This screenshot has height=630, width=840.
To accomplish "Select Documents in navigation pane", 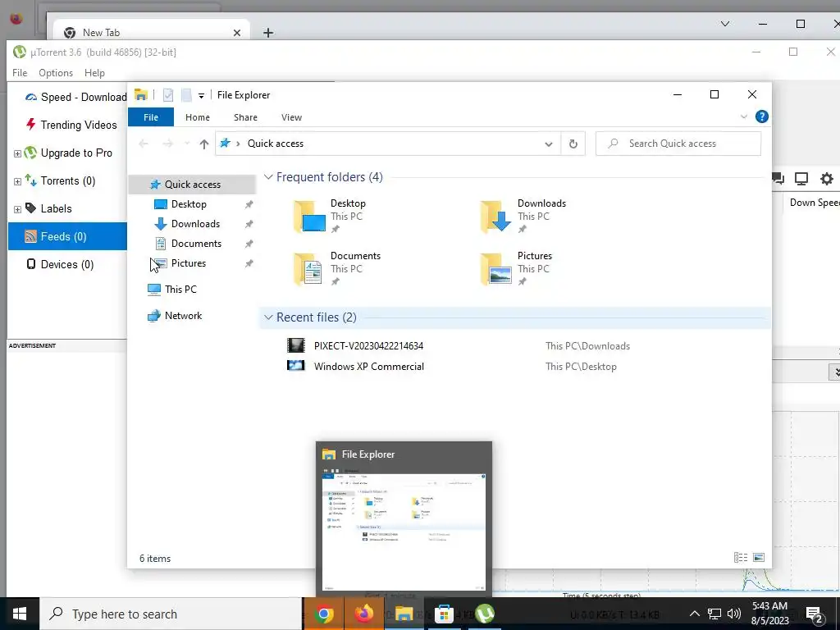I will [196, 244].
